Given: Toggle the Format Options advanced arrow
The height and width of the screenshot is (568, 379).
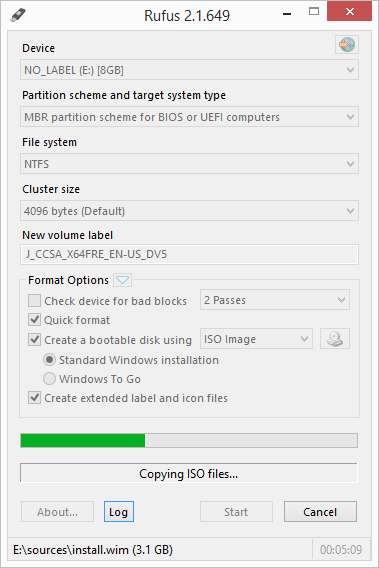Looking at the screenshot, I should point(122,280).
